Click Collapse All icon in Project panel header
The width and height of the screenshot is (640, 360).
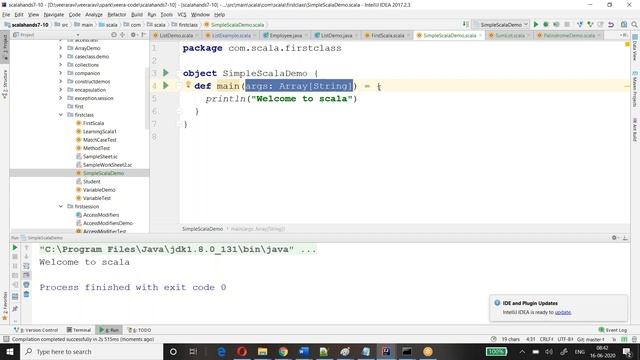[x=122, y=35]
